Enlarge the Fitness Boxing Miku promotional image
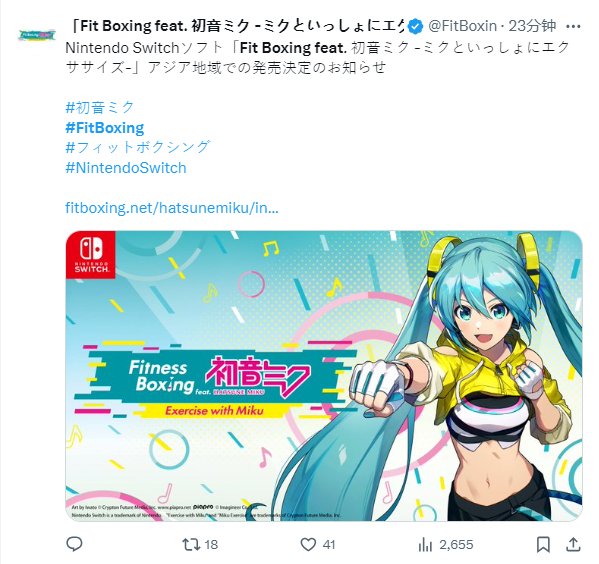 point(324,376)
